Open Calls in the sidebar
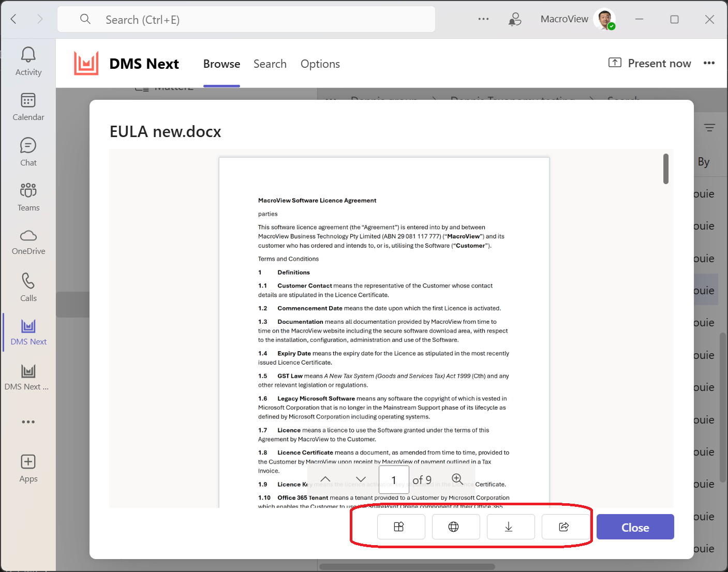The height and width of the screenshot is (572, 728). (28, 288)
